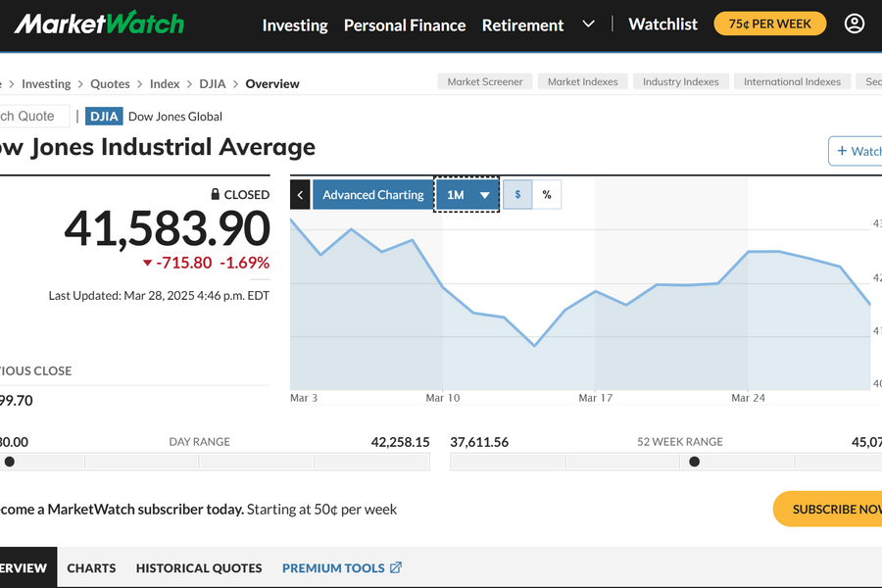Click the search quote input field
This screenshot has width=882, height=588.
pyautogui.click(x=31, y=116)
